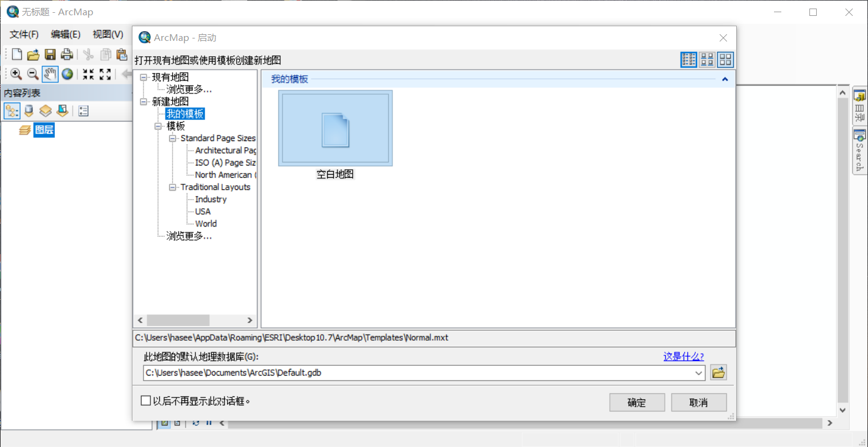Select 我的模板 tree item
Viewport: 868px width, 447px height.
tap(185, 114)
